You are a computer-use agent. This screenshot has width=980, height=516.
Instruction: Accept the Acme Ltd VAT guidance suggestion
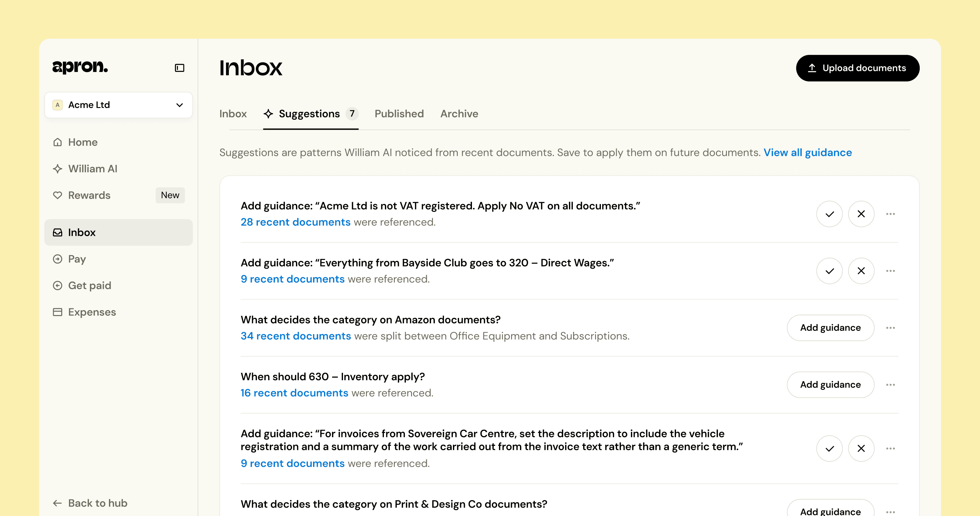829,214
